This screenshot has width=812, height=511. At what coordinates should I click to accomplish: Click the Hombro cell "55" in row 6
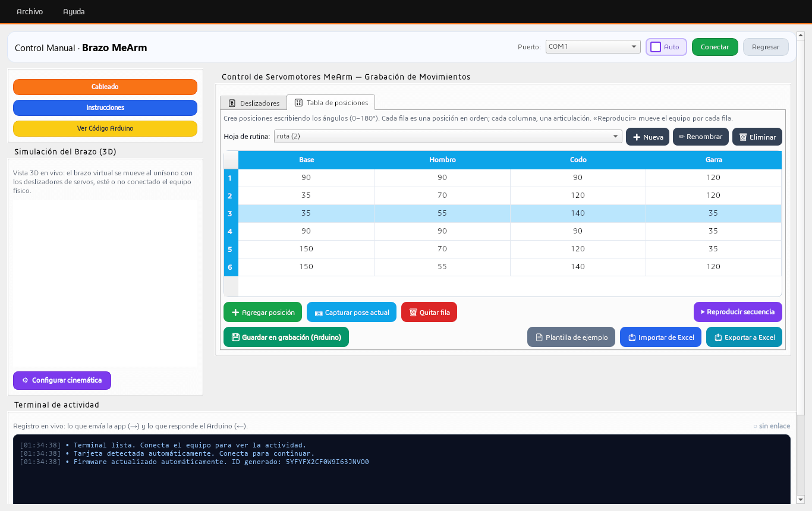(442, 267)
